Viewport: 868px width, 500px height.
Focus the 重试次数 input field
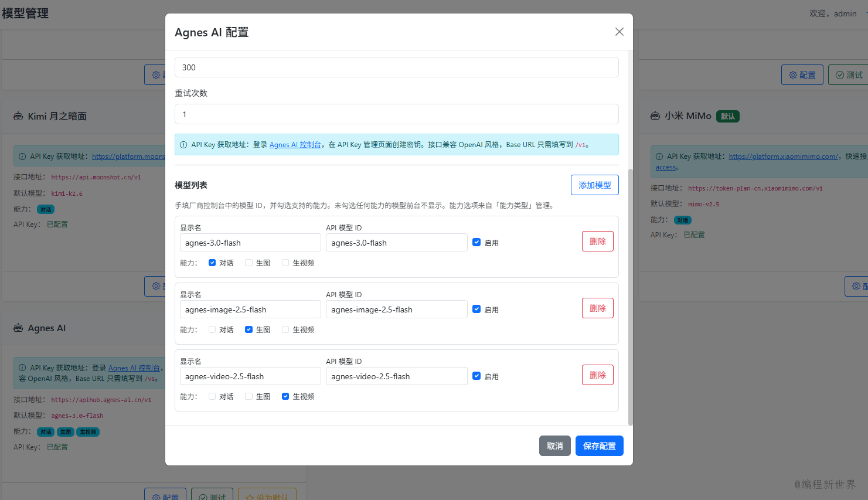tap(397, 114)
